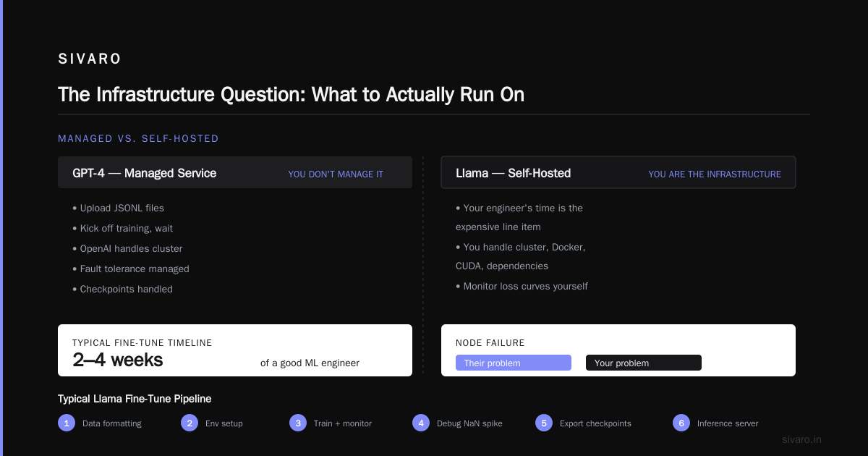
Task: Click the 'Inference server' step label
Action: tap(728, 423)
